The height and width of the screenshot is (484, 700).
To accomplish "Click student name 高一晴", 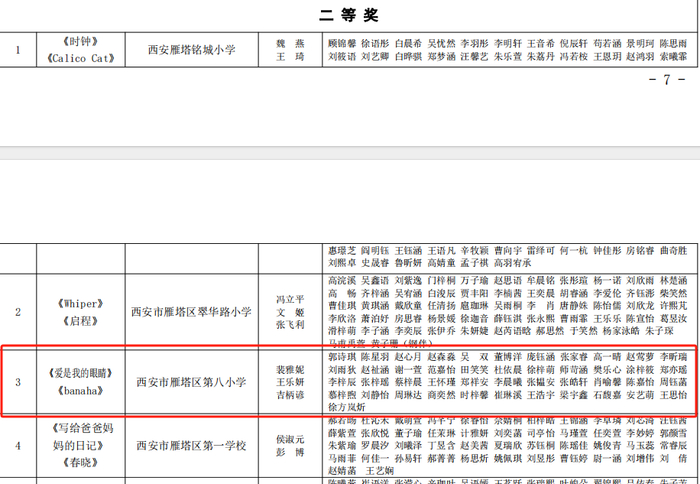I will [607, 357].
